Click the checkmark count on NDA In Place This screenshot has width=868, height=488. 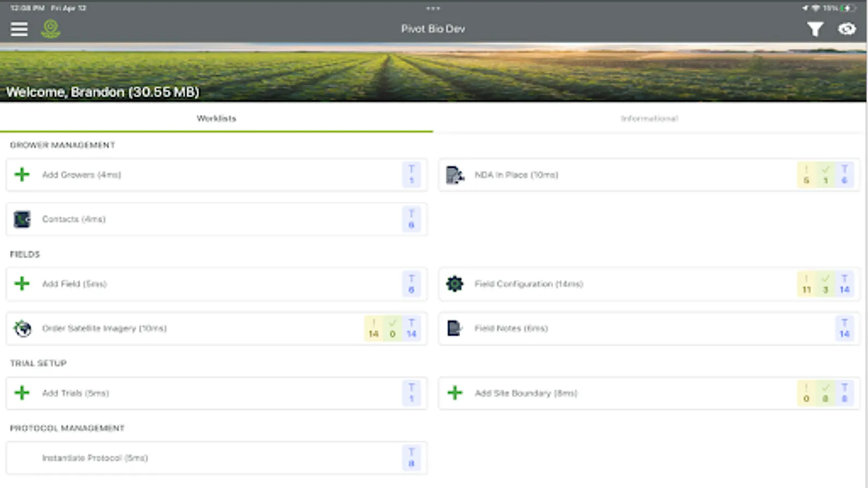click(825, 175)
